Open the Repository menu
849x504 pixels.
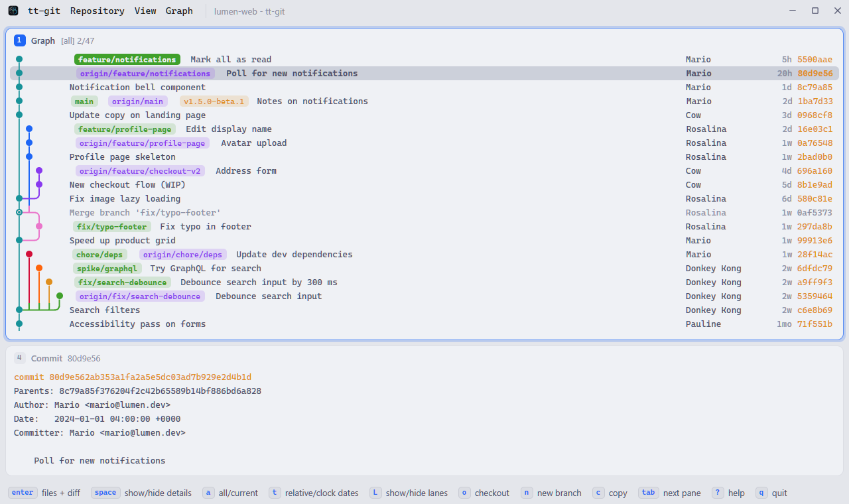(98, 11)
